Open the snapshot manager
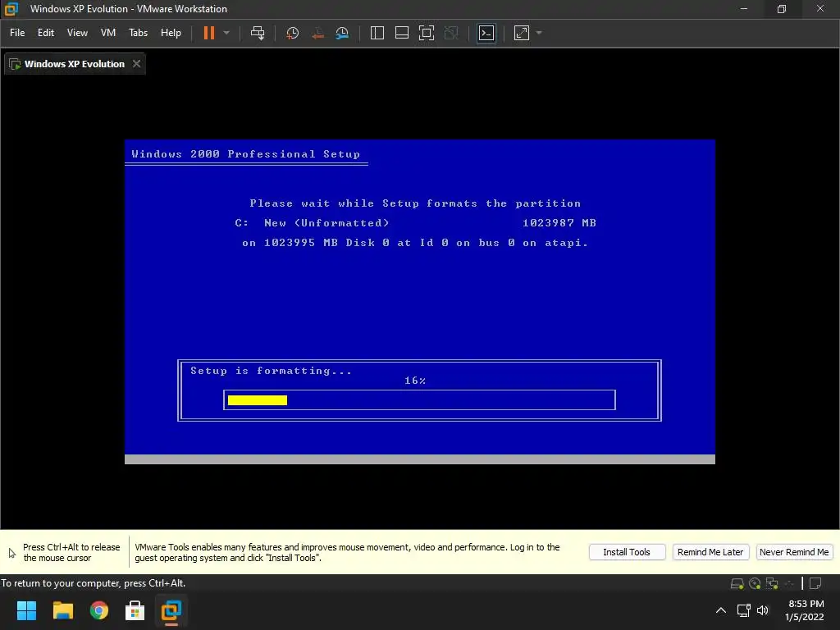 click(x=342, y=33)
